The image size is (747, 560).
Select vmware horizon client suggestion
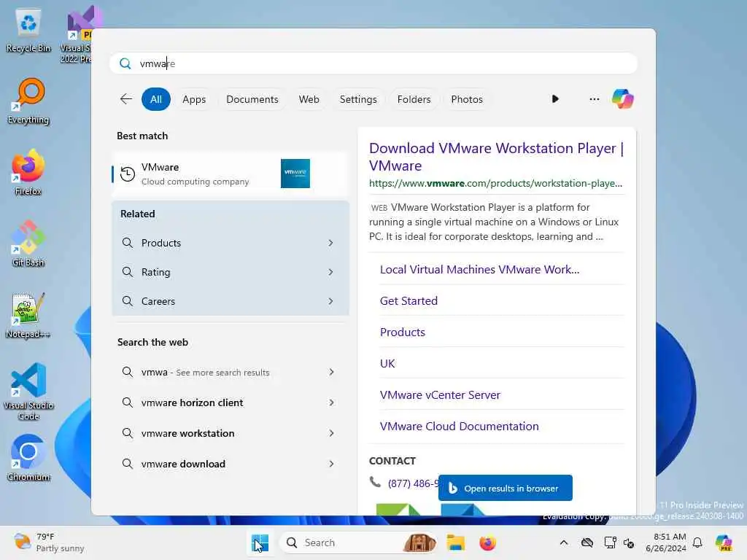(x=192, y=402)
